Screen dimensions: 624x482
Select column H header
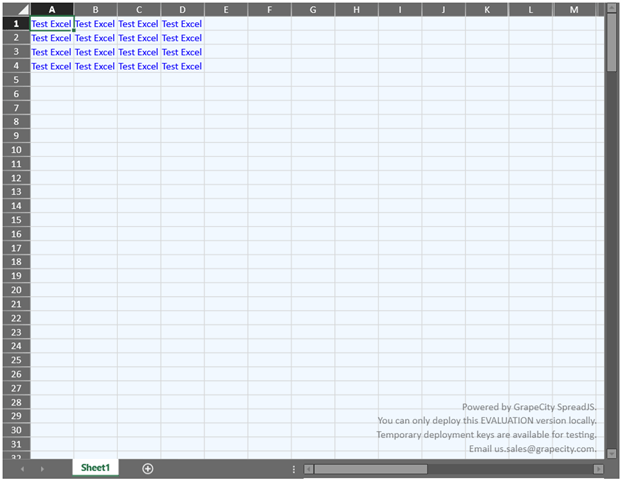click(357, 10)
